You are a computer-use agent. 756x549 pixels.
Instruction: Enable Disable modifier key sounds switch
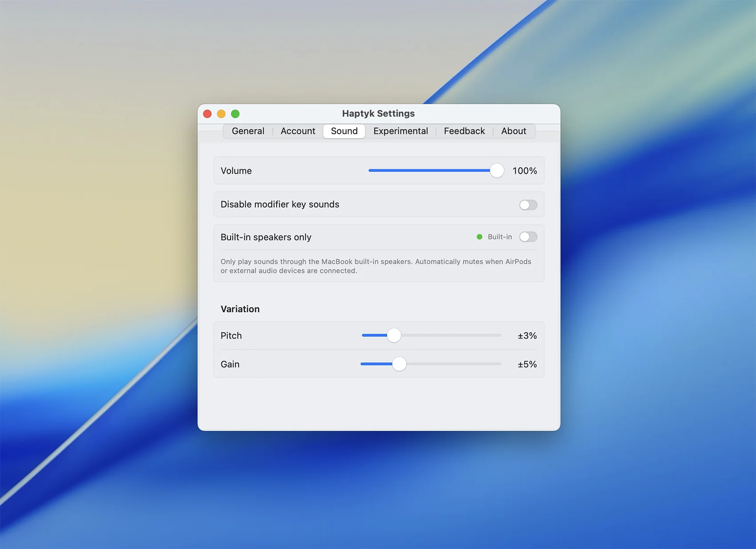[528, 205]
